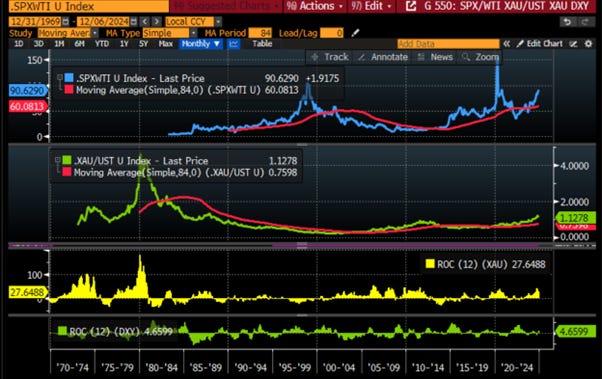The height and width of the screenshot is (379, 602).
Task: Click end date field 12/06/2024
Action: coord(103,22)
